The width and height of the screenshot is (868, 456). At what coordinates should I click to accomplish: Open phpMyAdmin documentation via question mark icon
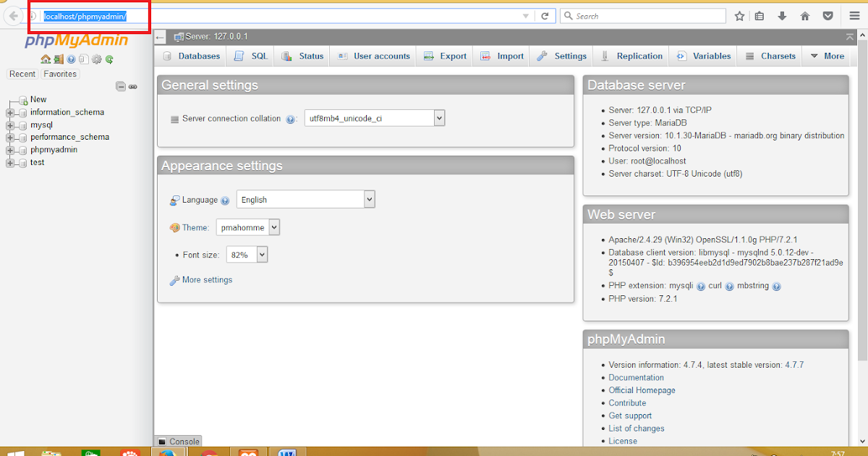(x=71, y=59)
